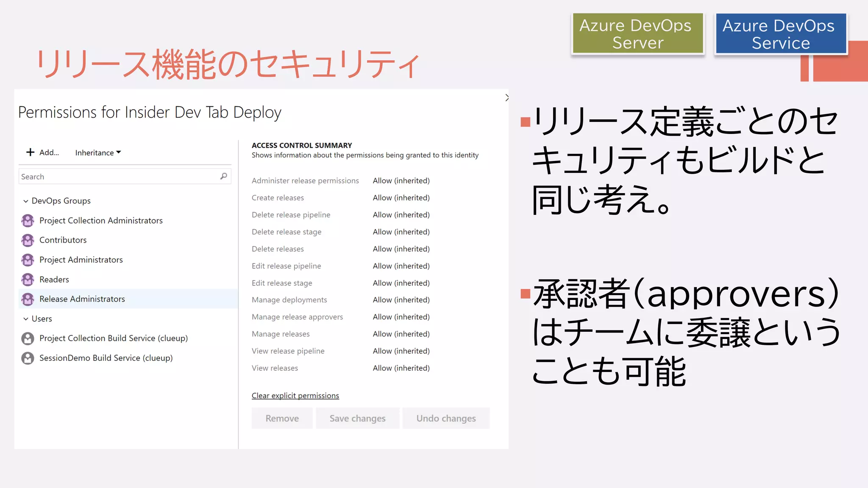Change the Manage releases permission value
The width and height of the screenshot is (868, 488).
(x=401, y=334)
